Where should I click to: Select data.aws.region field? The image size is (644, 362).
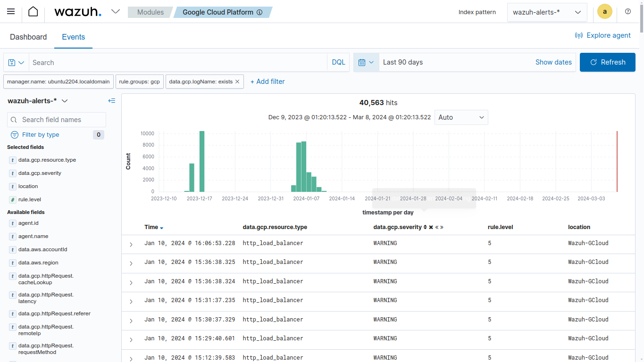pyautogui.click(x=38, y=263)
